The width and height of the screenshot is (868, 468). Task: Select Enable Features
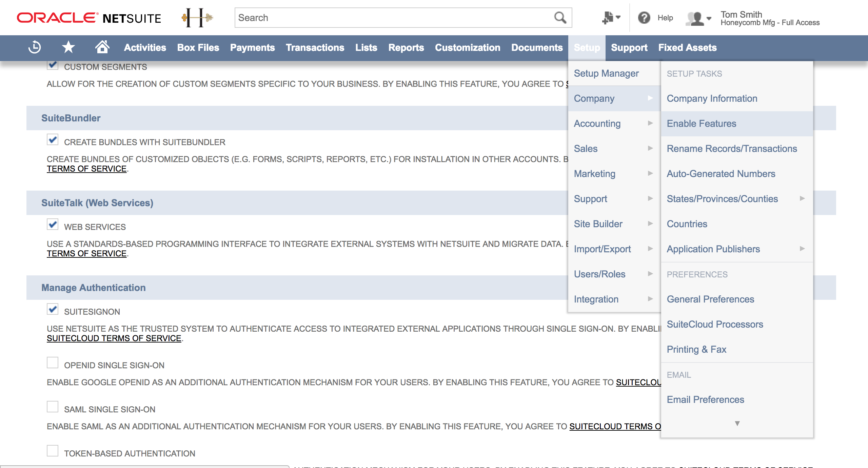(x=737, y=123)
